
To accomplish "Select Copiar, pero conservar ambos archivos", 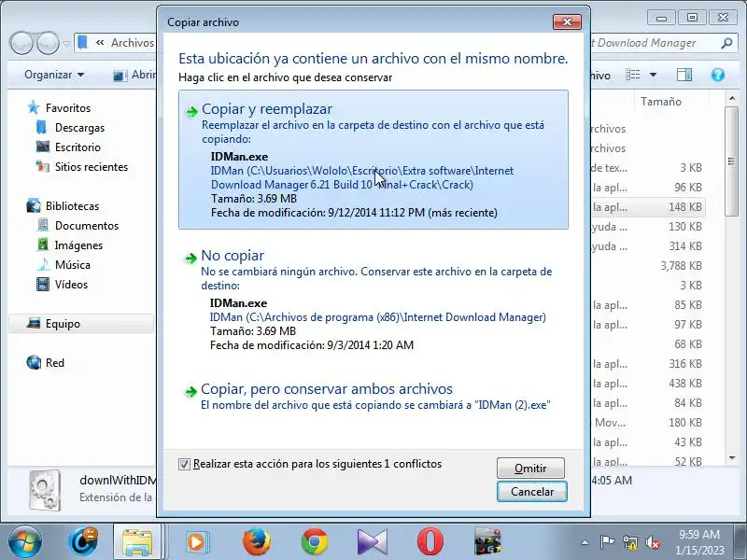I will (x=373, y=397).
